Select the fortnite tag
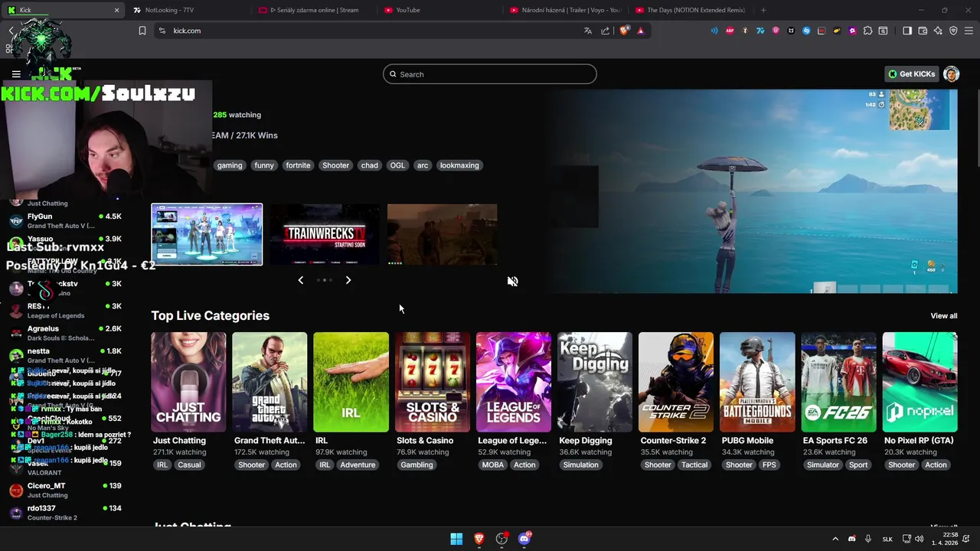980x551 pixels. click(x=298, y=165)
